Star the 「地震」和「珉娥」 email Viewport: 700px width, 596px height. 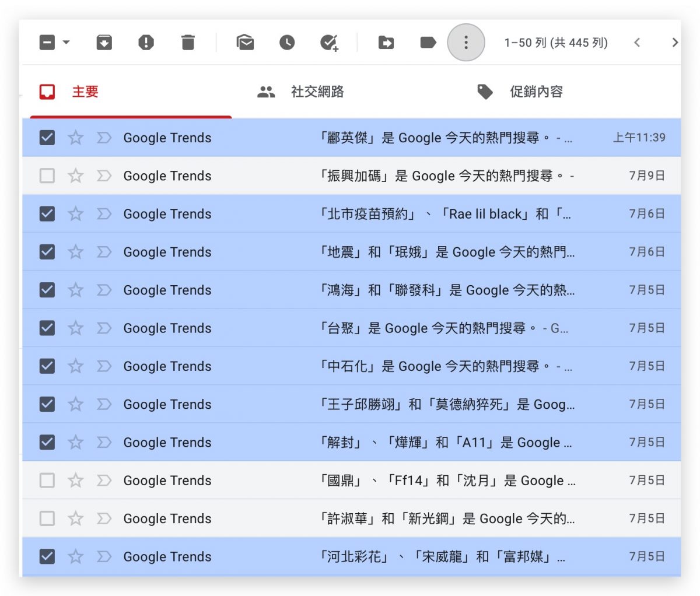(x=76, y=252)
